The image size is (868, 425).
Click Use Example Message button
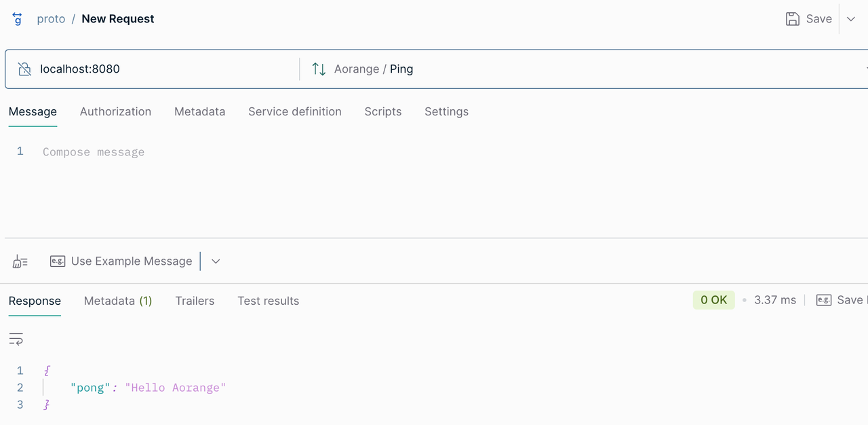121,261
